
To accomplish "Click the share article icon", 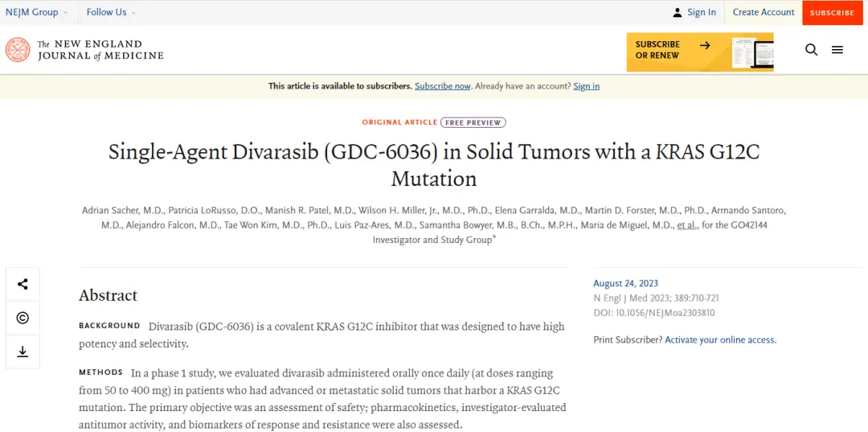I will (23, 284).
